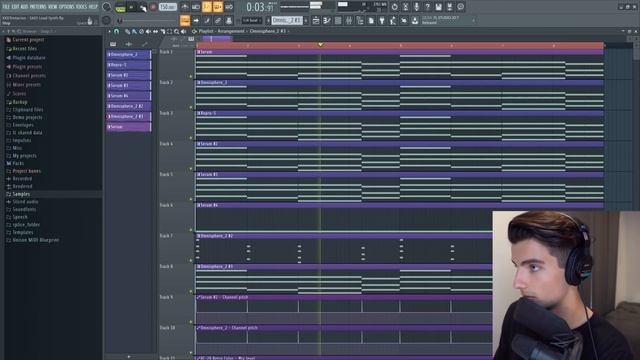Select the Draw pencil tool in playlist toolbar
Viewport: 640px width, 360px height.
coord(127,31)
